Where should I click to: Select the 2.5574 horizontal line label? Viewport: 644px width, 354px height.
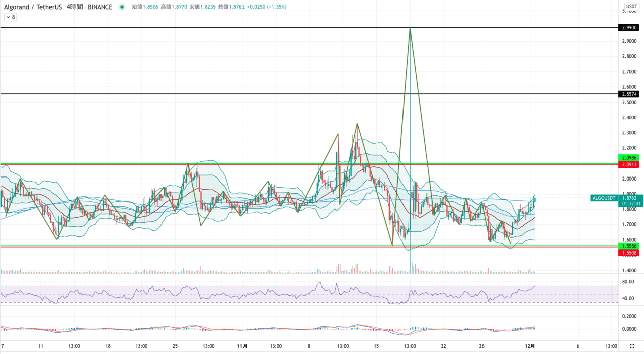pos(630,94)
